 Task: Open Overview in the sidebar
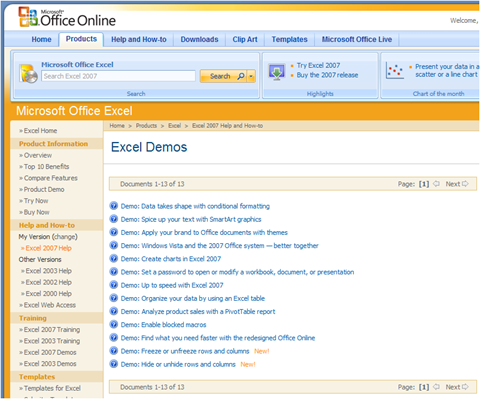[x=38, y=155]
